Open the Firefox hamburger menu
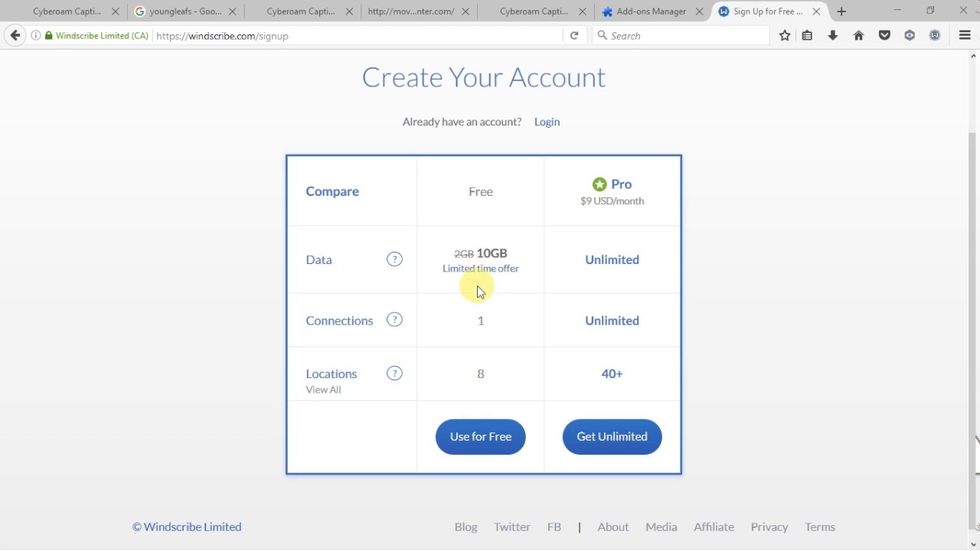 pyautogui.click(x=965, y=35)
